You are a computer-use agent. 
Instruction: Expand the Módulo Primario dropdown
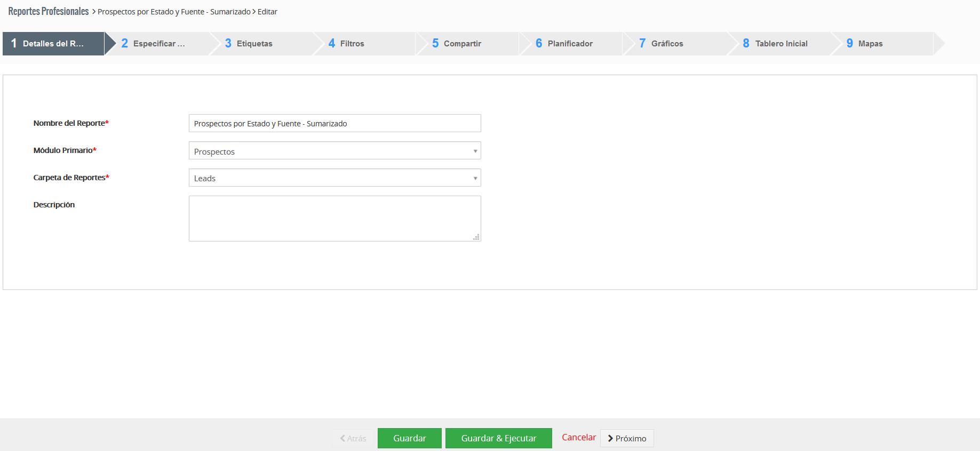tap(334, 151)
